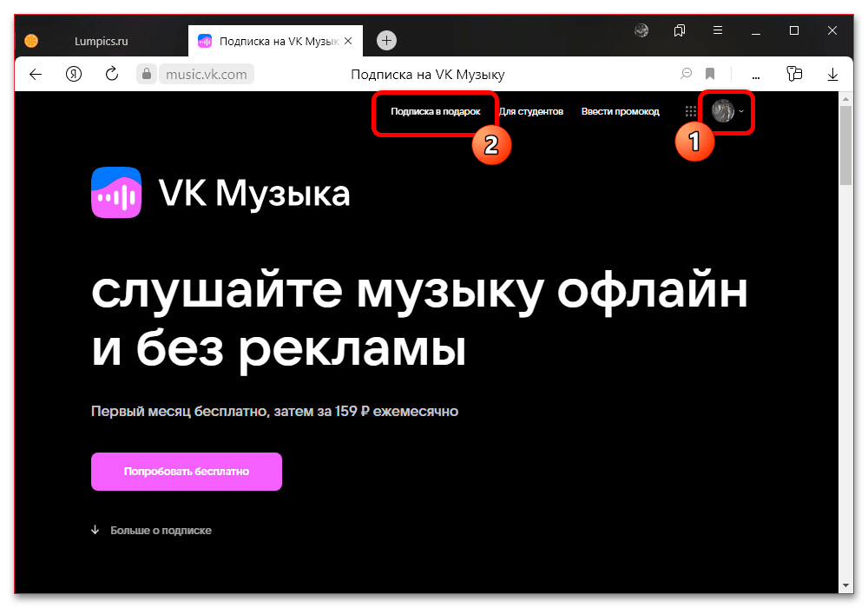Open the VK services grid icon
868x608 pixels.
click(x=690, y=111)
